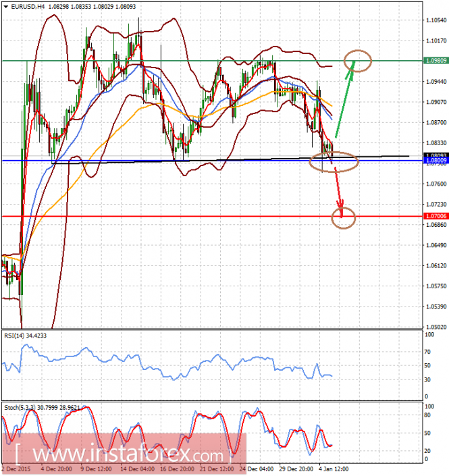This screenshot has height=476, width=449.
Task: Select the blue 1.08009 price level label
Action: coord(436,160)
